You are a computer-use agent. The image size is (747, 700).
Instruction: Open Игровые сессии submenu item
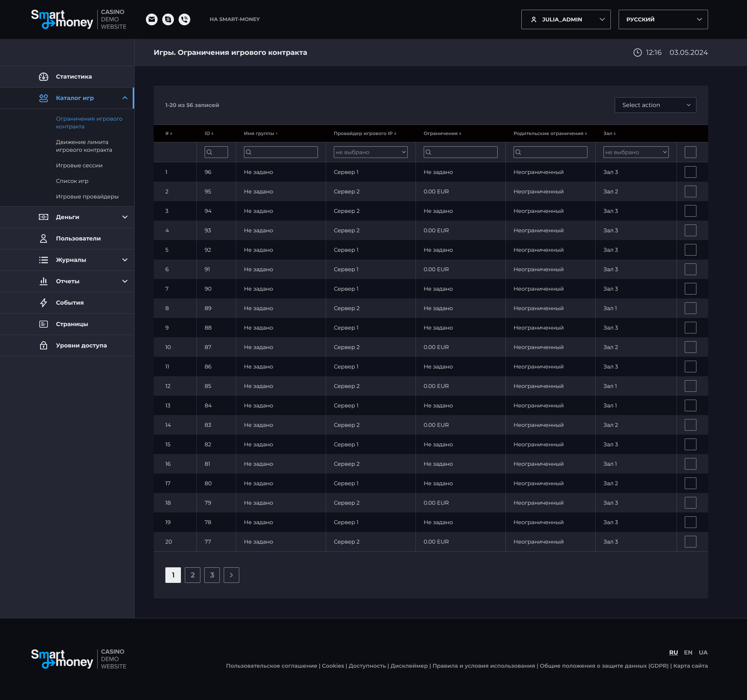coord(79,165)
